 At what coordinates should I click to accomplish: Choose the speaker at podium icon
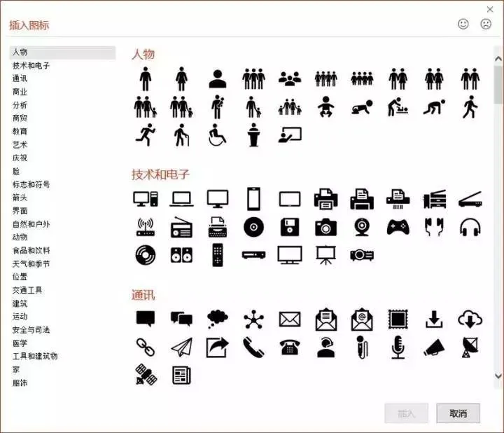253,135
